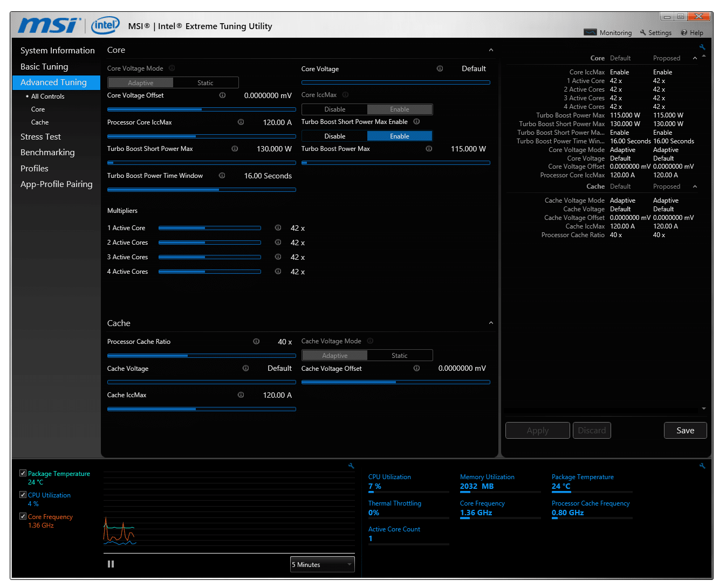Click wrench icon above the monitoring stats panel
The image size is (726, 588).
coord(702,466)
